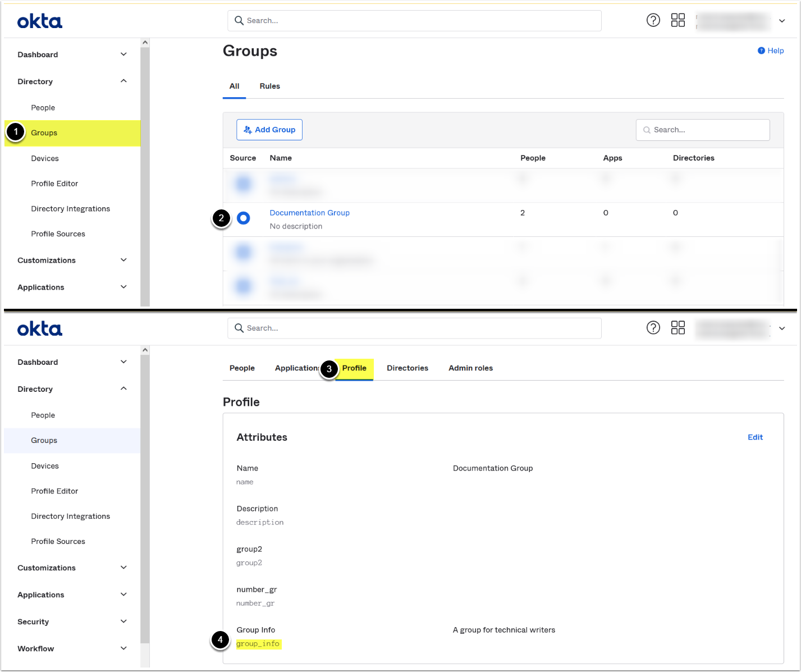This screenshot has height=672, width=801.
Task: Open the account dropdown arrow in top header
Action: pyautogui.click(x=782, y=21)
